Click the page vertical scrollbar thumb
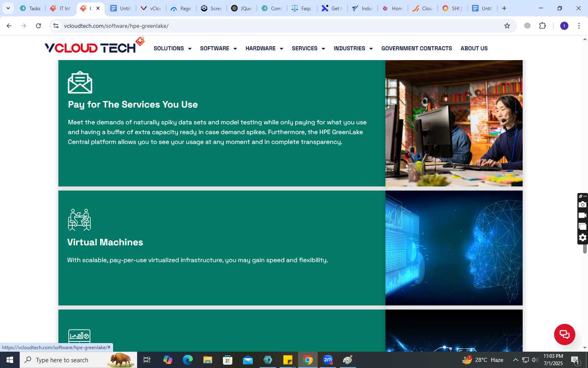The image size is (588, 368). coord(585,248)
